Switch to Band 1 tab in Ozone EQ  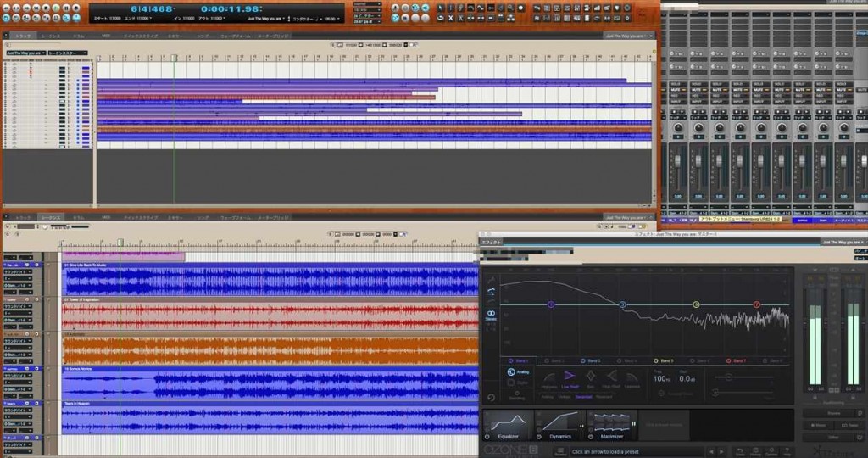point(519,361)
